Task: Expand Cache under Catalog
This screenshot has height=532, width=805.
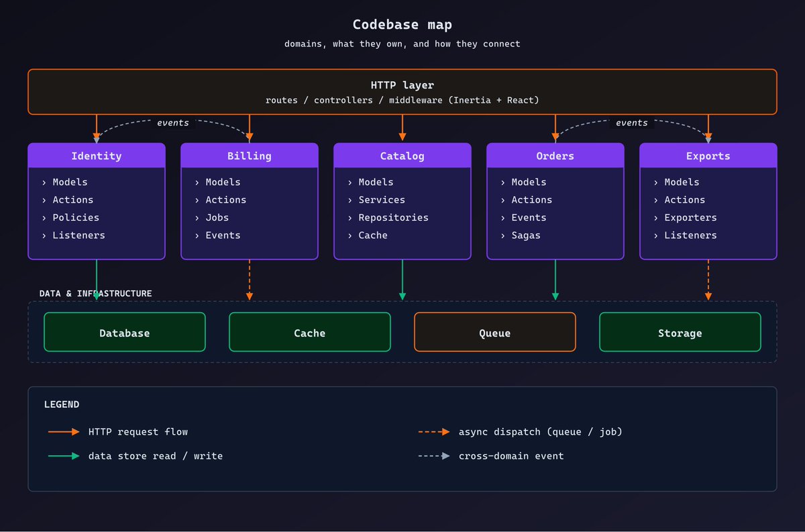Action: click(x=368, y=235)
